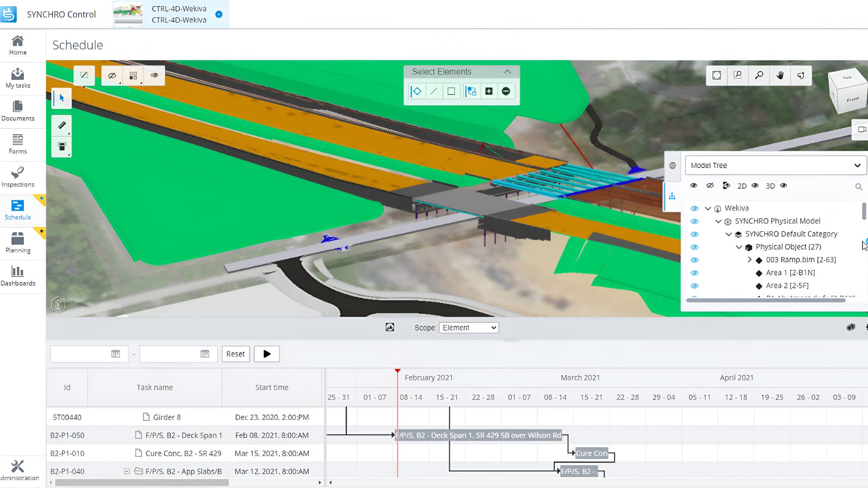Click hide all crossed-eye in tree toolbar
This screenshot has width=868, height=488.
tap(710, 186)
